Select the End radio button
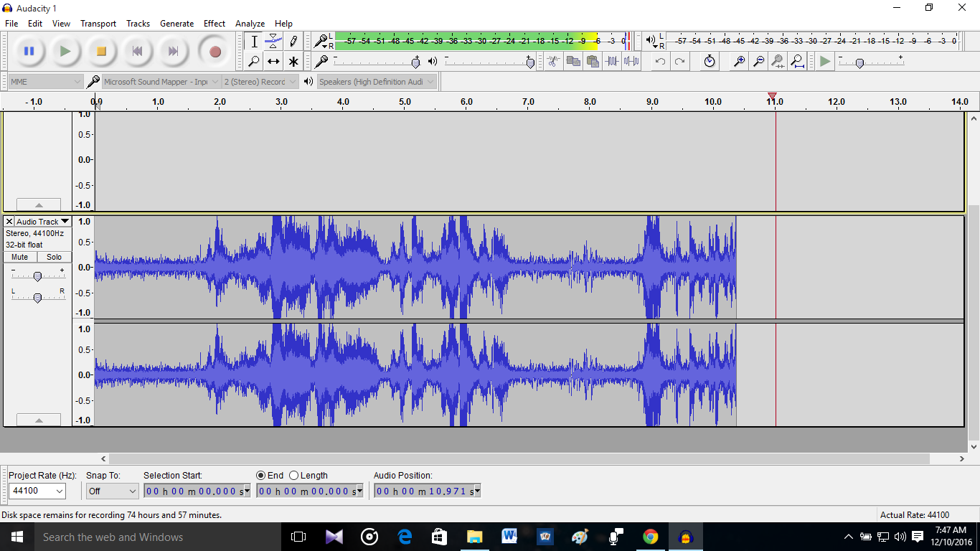The height and width of the screenshot is (551, 980). coord(261,475)
